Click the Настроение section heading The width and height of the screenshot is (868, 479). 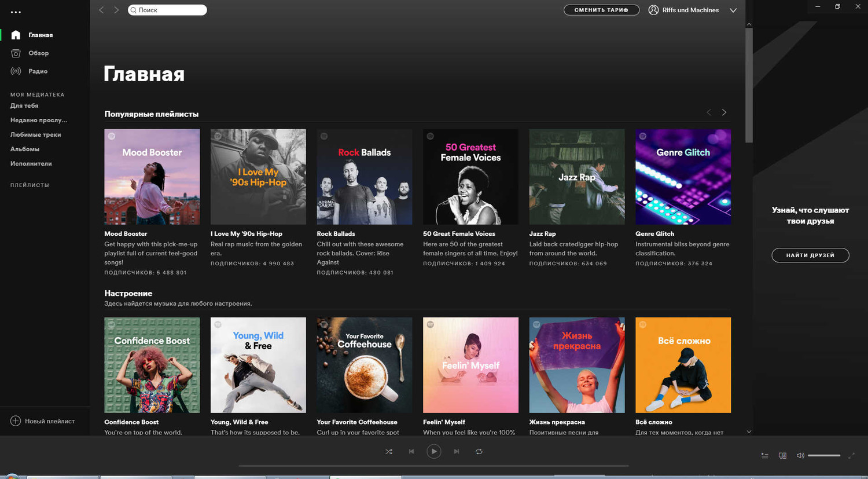(x=128, y=294)
